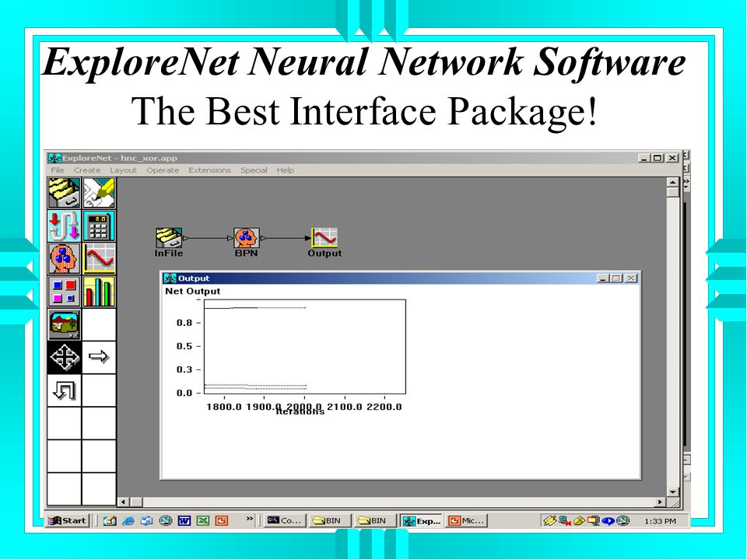Expand the quick launch overflow chevron
The image size is (747, 560).
click(x=249, y=519)
